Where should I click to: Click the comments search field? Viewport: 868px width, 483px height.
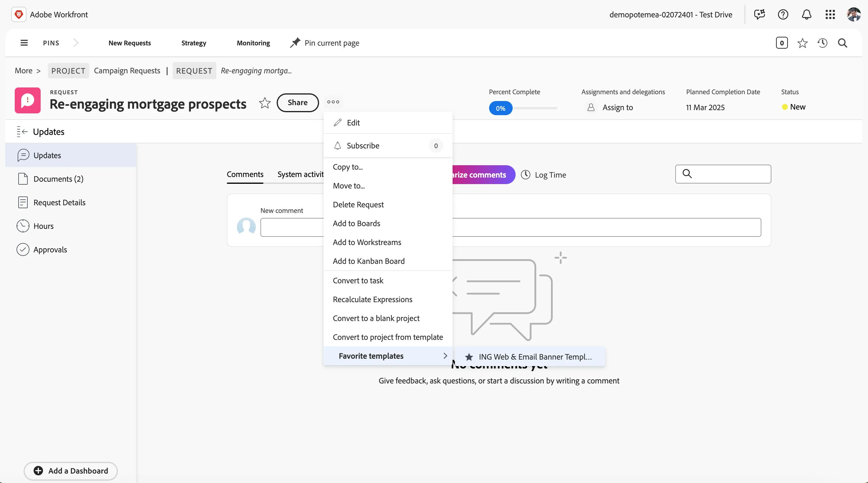[x=723, y=174]
